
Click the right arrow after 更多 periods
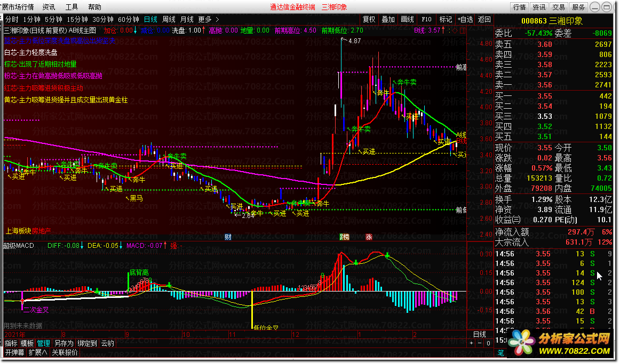[x=217, y=19]
